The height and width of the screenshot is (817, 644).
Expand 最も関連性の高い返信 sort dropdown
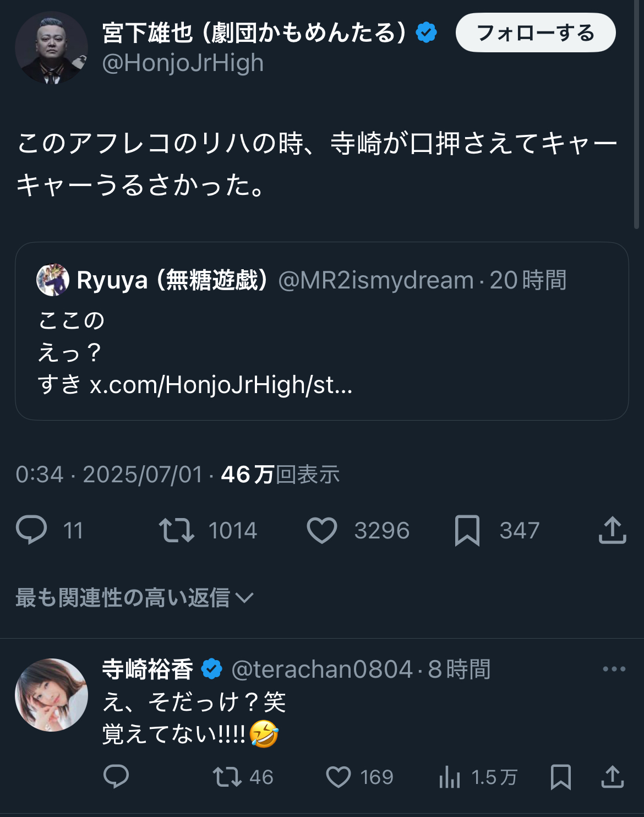(x=135, y=597)
